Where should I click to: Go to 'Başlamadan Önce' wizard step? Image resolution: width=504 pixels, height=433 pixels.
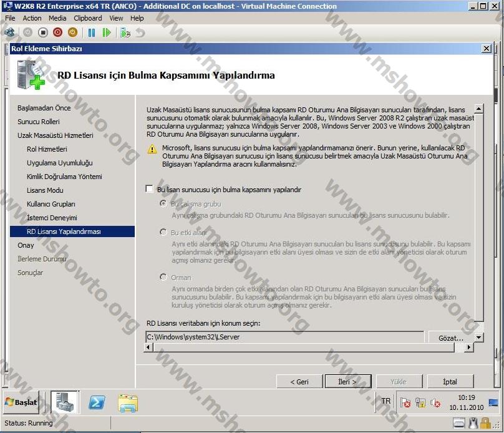pos(44,108)
